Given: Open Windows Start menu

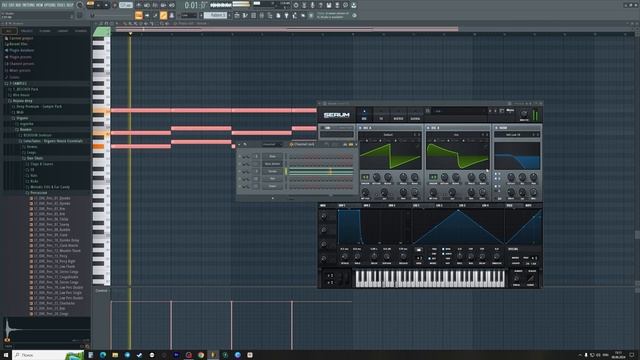Looking at the screenshot, I should click(x=6, y=355).
